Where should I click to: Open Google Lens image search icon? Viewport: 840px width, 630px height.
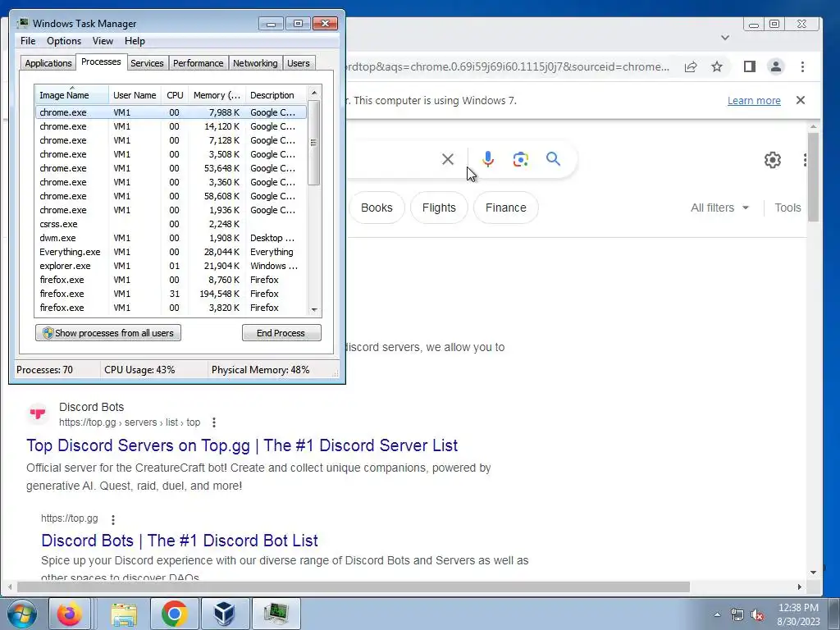click(x=520, y=159)
